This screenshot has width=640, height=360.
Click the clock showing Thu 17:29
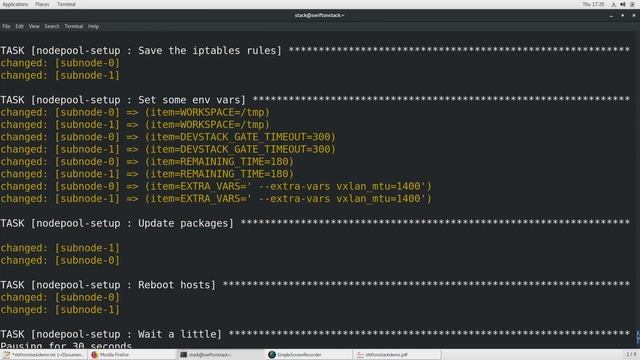click(593, 4)
